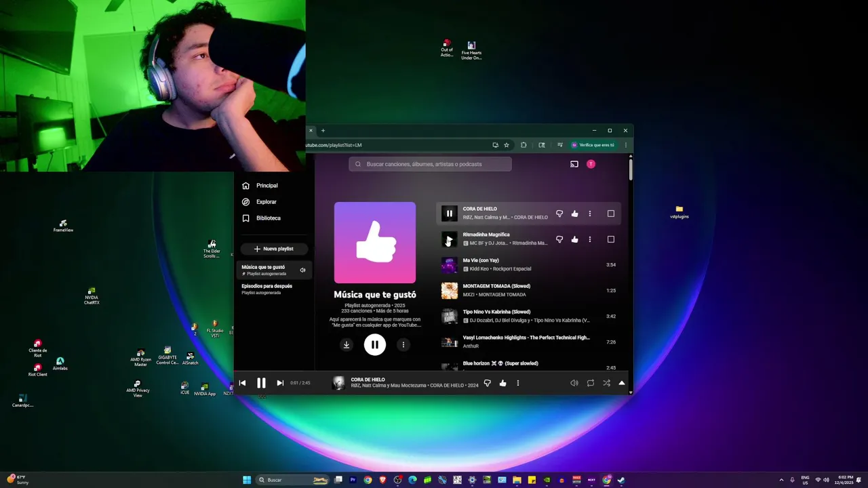
Task: Open a new browser tab
Action: click(323, 131)
